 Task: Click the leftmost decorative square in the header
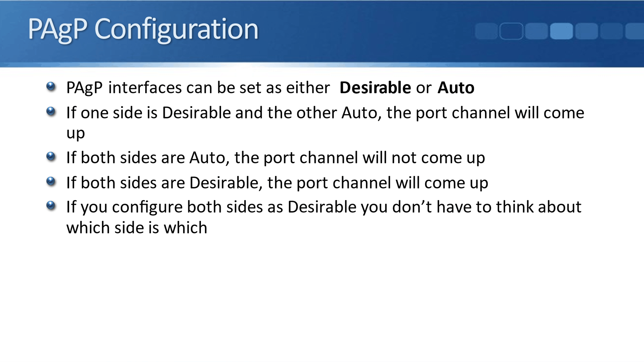pyautogui.click(x=486, y=31)
